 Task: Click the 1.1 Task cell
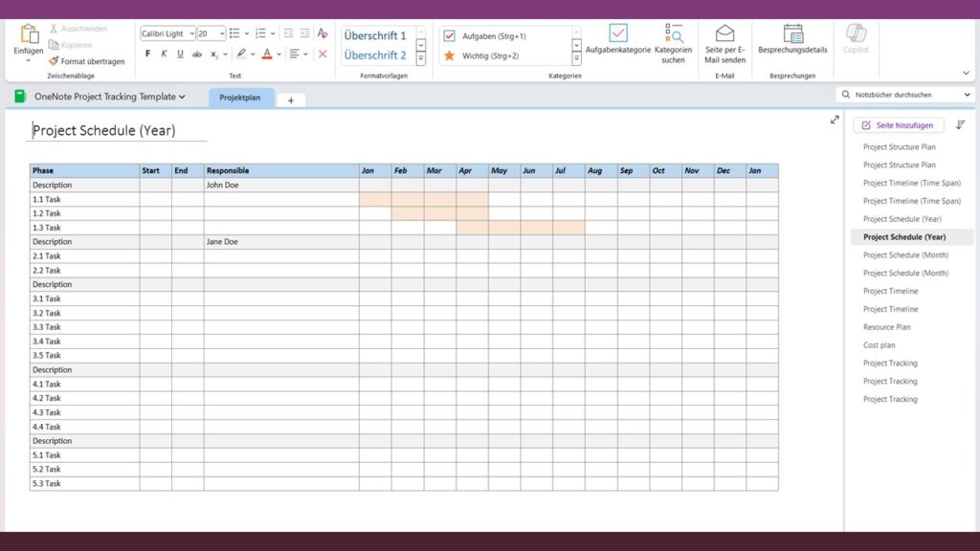84,199
